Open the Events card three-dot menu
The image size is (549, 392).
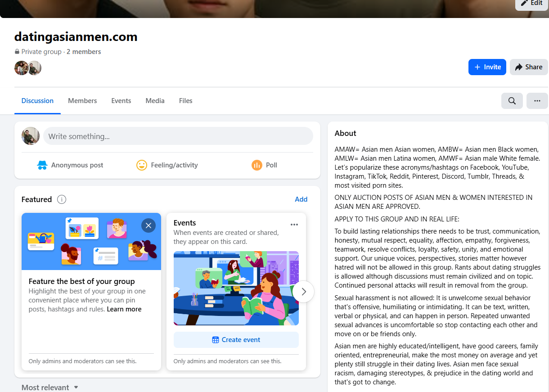(x=294, y=225)
